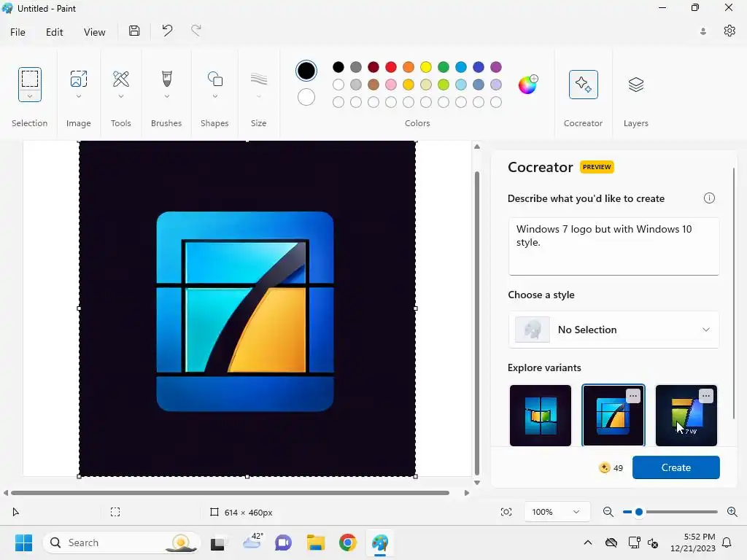Click the Size lines icon
747x560 pixels.
(259, 79)
